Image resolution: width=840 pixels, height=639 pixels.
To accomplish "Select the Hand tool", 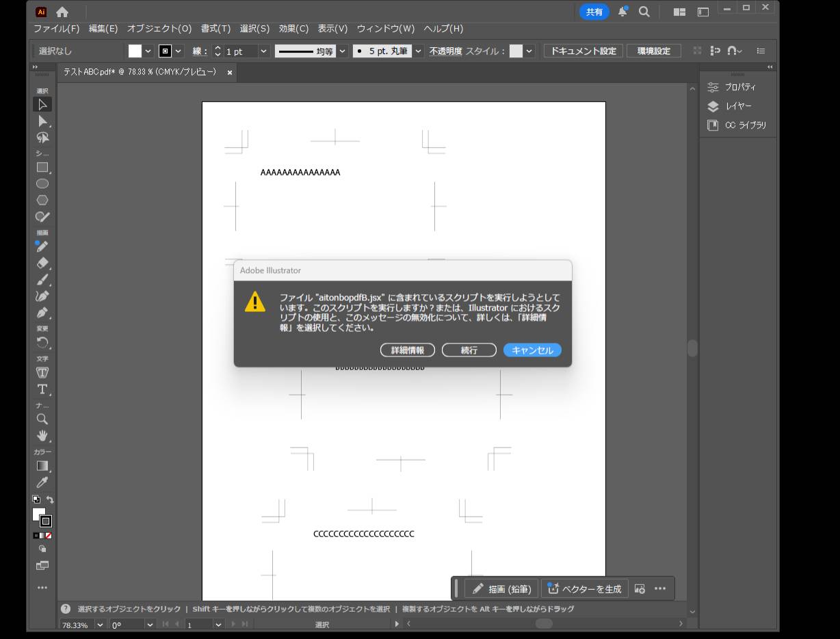I will point(42,436).
